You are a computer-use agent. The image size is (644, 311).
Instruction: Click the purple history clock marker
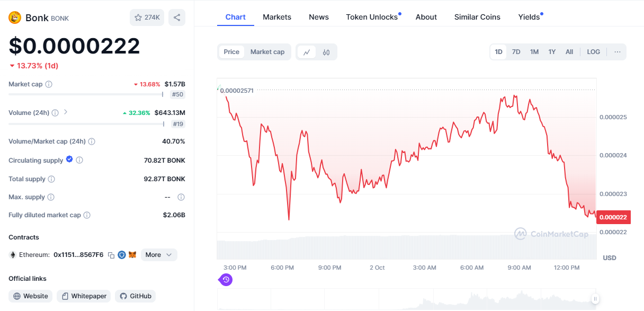coord(226,279)
